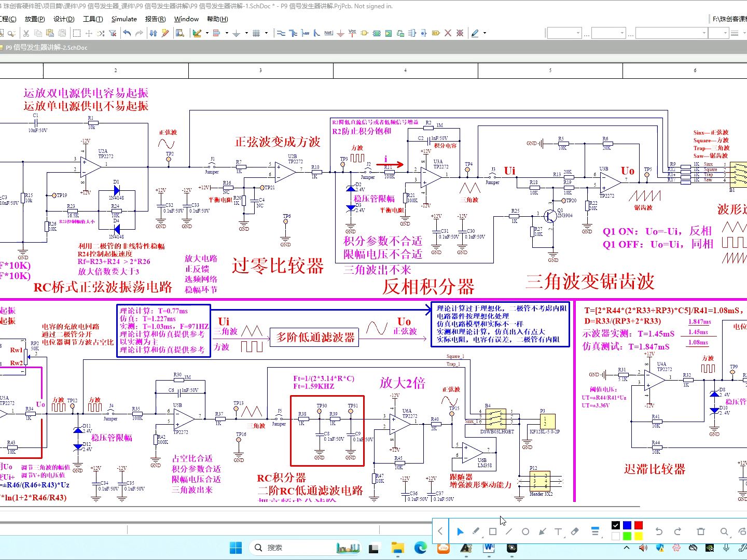Viewport: 747px width, 560px height.
Task: Open the second empty combo box in toolbar
Action: tap(608, 33)
